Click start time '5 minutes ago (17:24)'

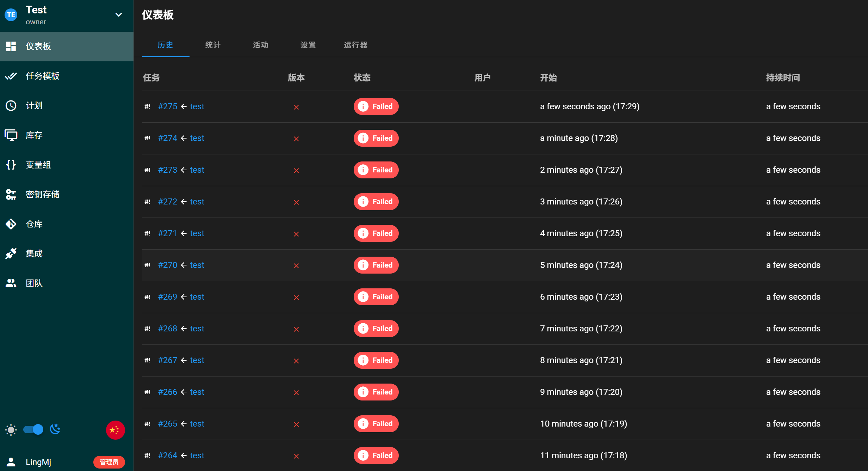tap(581, 265)
